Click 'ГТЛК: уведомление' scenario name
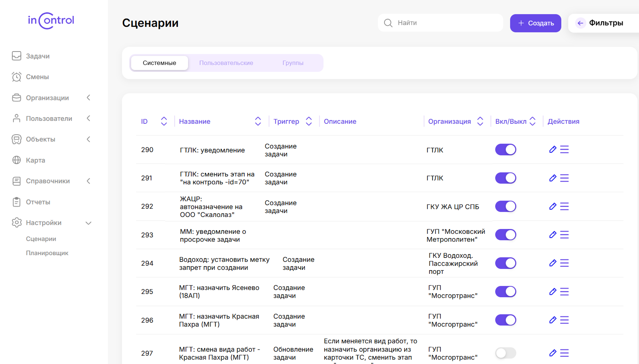 pos(212,150)
